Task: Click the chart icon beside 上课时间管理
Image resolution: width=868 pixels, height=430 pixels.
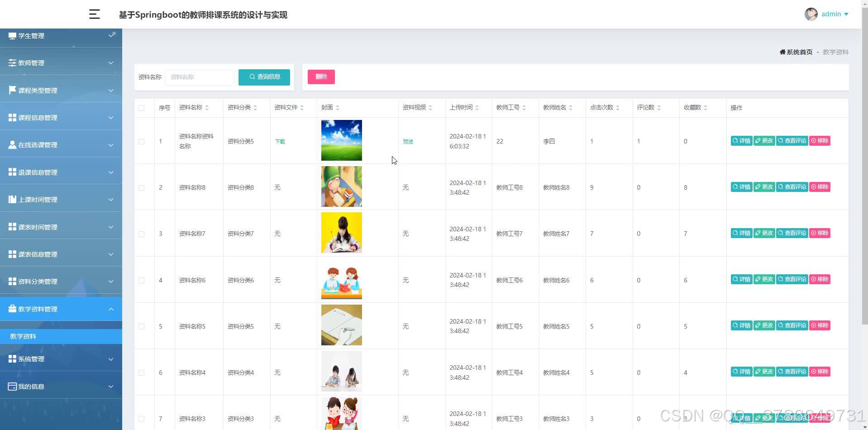Action: (x=12, y=199)
